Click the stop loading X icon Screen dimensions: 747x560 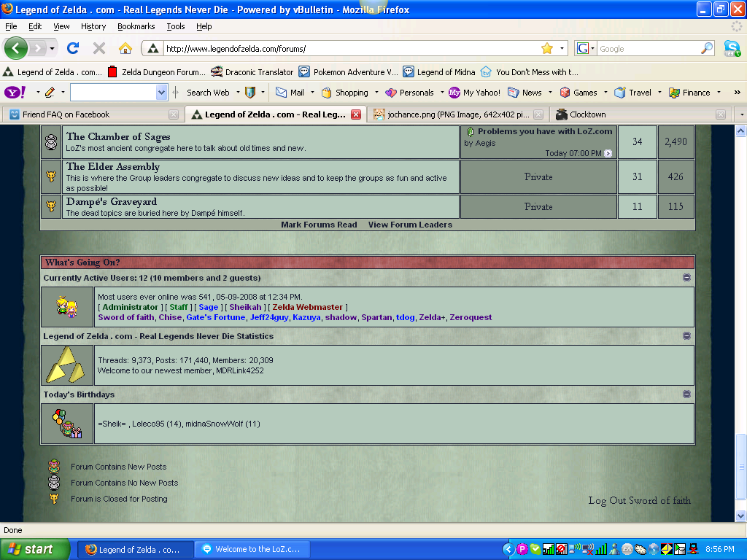(99, 48)
